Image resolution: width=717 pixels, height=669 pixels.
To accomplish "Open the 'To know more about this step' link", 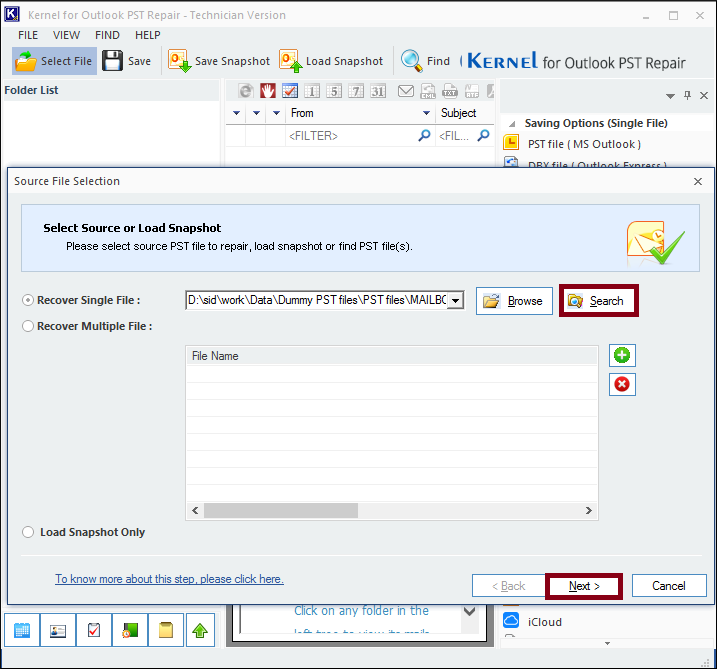I will (169, 579).
